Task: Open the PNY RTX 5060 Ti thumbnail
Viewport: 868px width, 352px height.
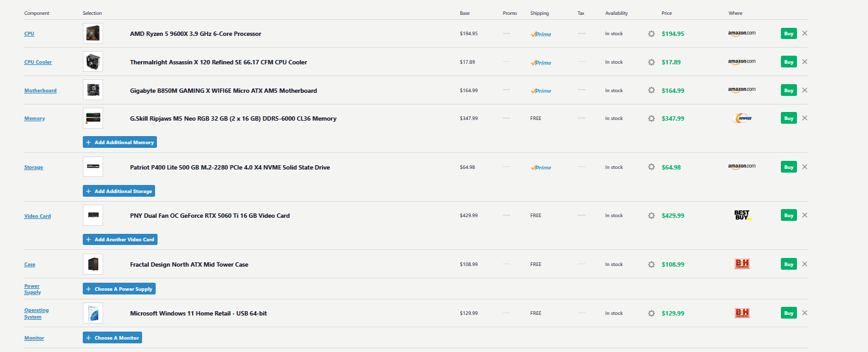Action: click(93, 215)
